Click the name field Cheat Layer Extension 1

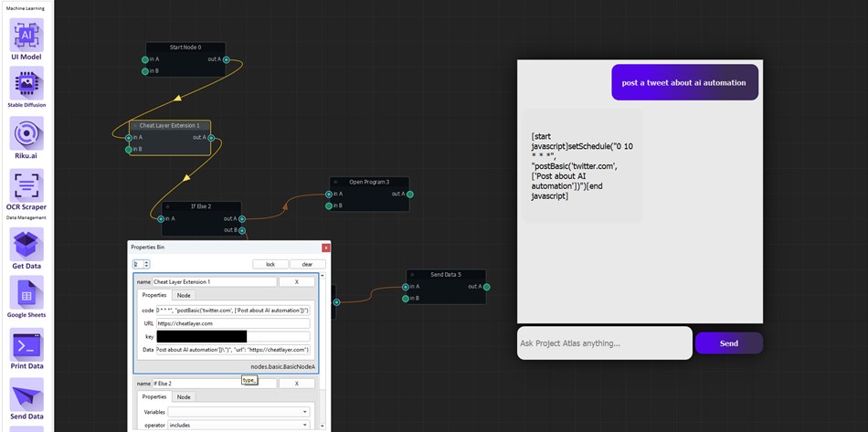(214, 282)
